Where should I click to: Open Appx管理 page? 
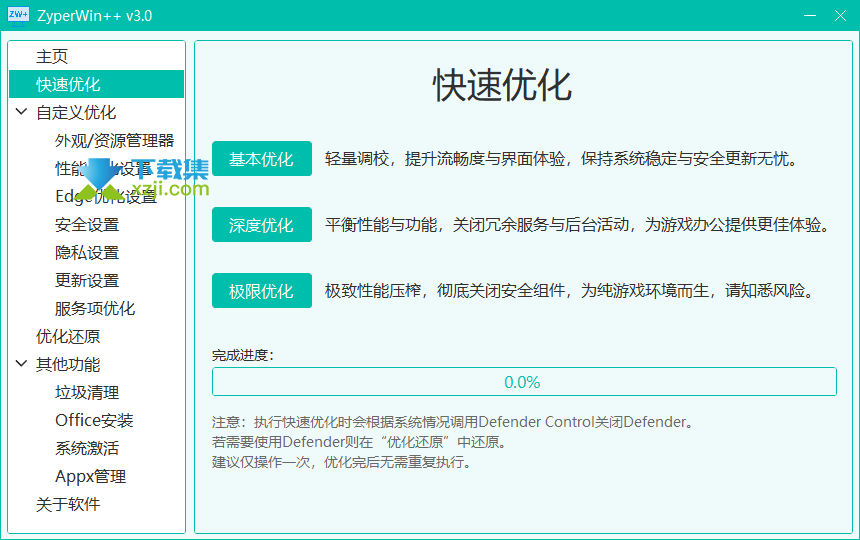90,476
